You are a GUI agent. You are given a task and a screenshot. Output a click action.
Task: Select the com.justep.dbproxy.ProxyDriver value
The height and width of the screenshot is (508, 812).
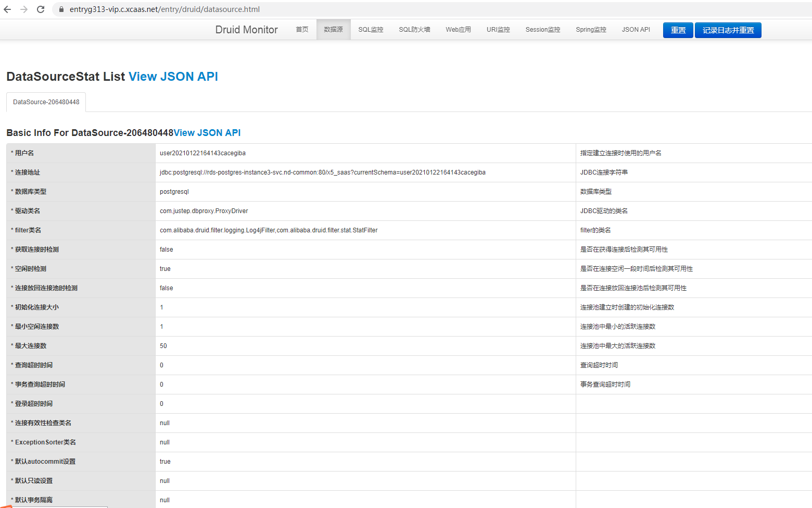[204, 211]
